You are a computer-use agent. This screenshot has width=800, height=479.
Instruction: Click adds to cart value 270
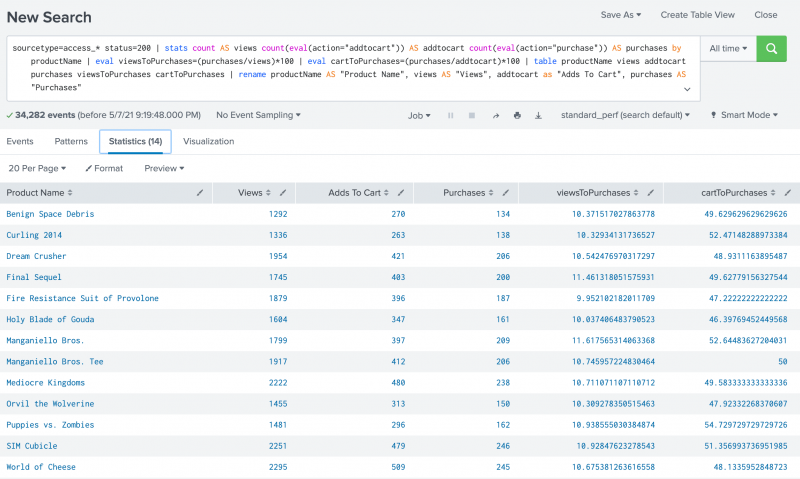click(398, 214)
